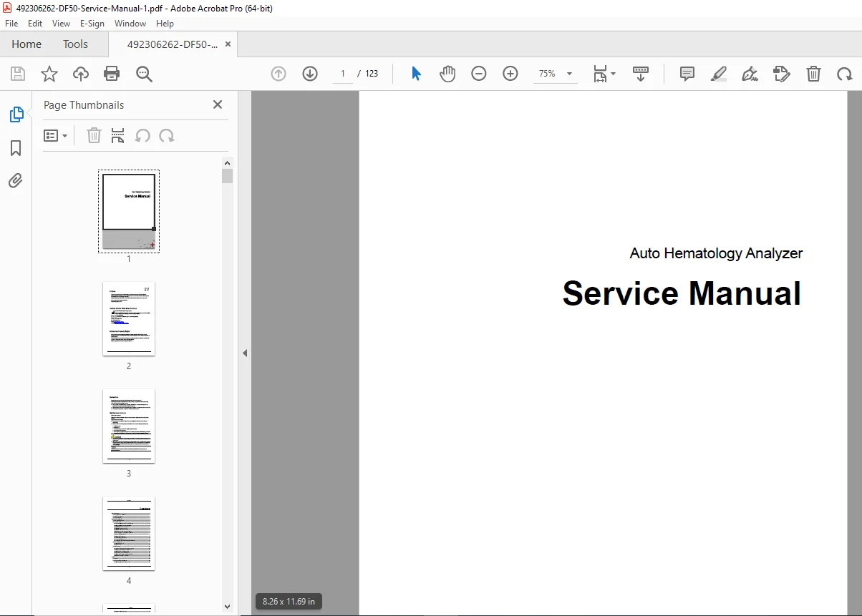This screenshot has width=862, height=616.
Task: Open the Help menu
Action: click(x=165, y=24)
